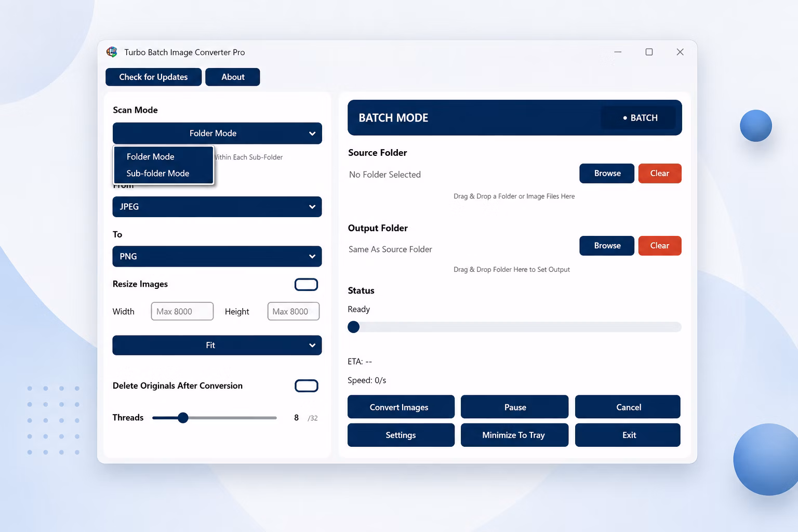The height and width of the screenshot is (532, 798).
Task: Click the 'Ready' status text
Action: pos(359,309)
